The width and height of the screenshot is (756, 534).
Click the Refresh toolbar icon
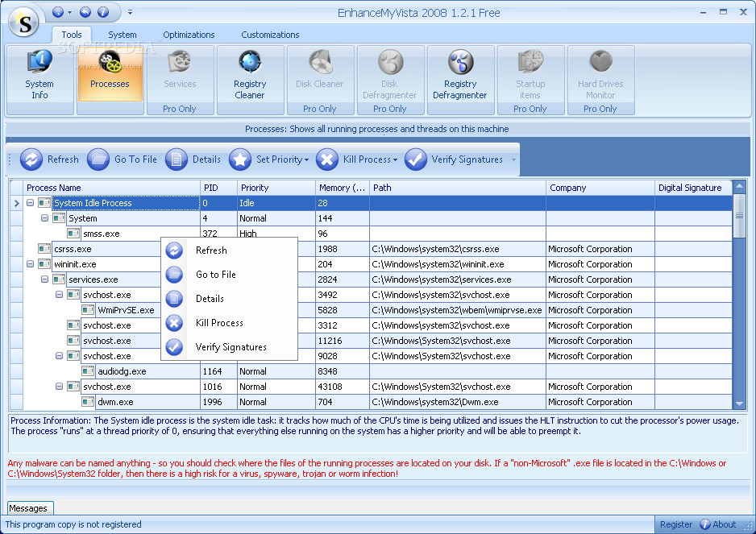coord(31,159)
